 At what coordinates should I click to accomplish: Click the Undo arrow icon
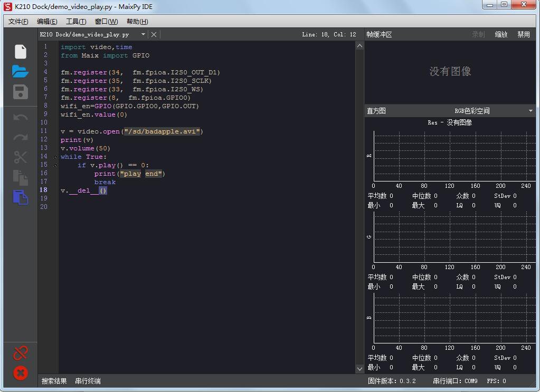(x=20, y=118)
